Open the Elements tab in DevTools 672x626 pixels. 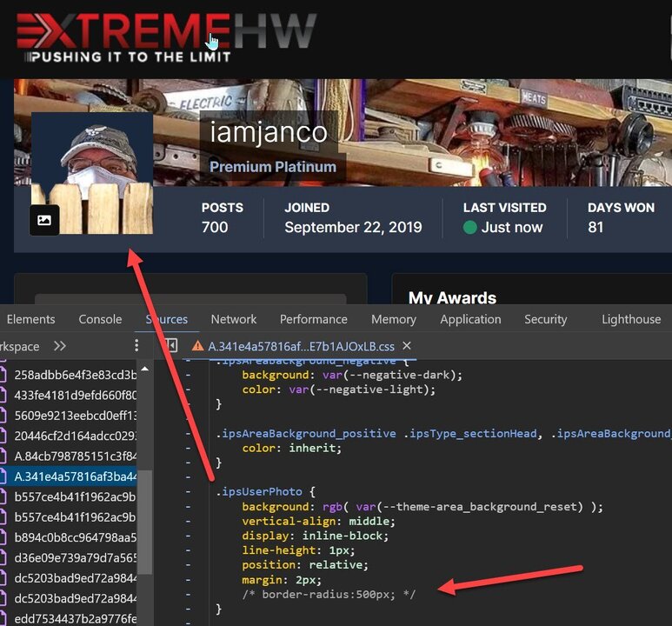coord(31,319)
